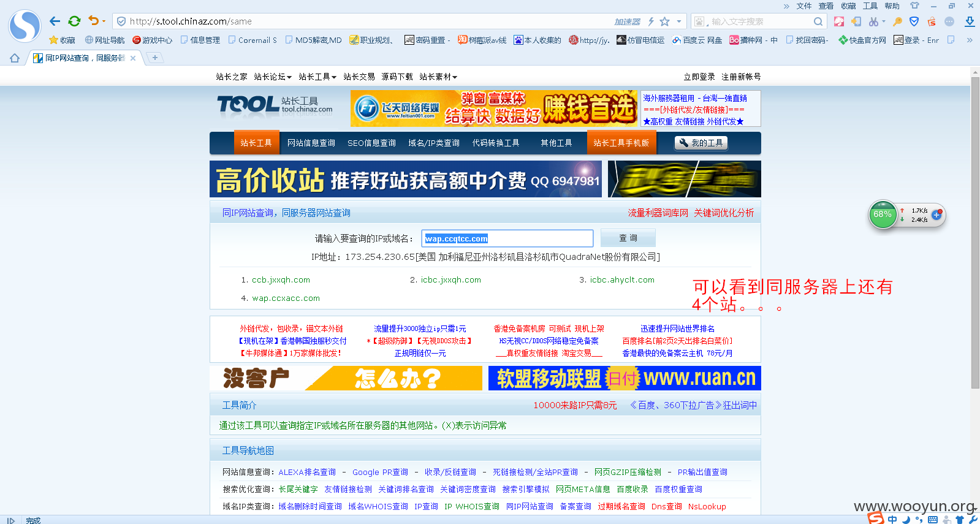Bookmark this page with the star icon
Image resolution: width=980 pixels, height=524 pixels.
[x=665, y=21]
